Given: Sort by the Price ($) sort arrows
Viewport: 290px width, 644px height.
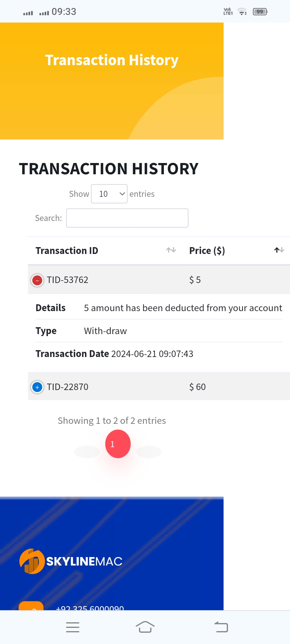Looking at the screenshot, I should point(280,250).
